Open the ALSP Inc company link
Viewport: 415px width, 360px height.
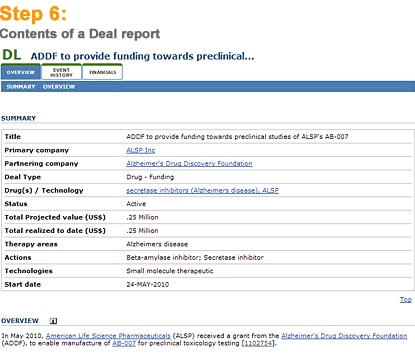pyautogui.click(x=140, y=150)
